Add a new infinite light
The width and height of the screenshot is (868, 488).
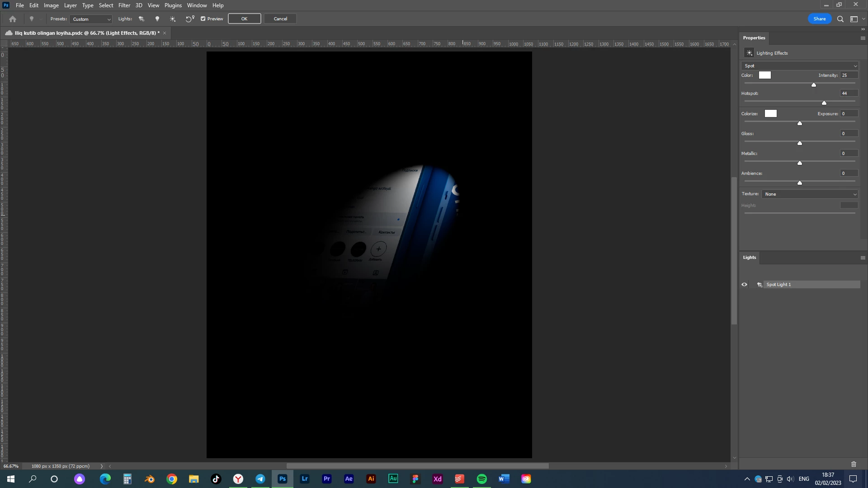[173, 19]
